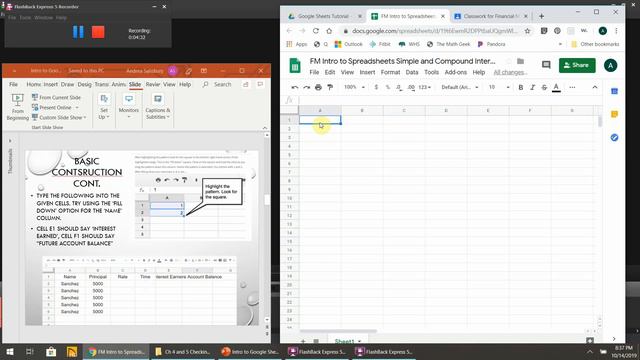This screenshot has height=360, width=640.
Task: Collapse the PowerPoint ribbon
Action: click(x=264, y=128)
